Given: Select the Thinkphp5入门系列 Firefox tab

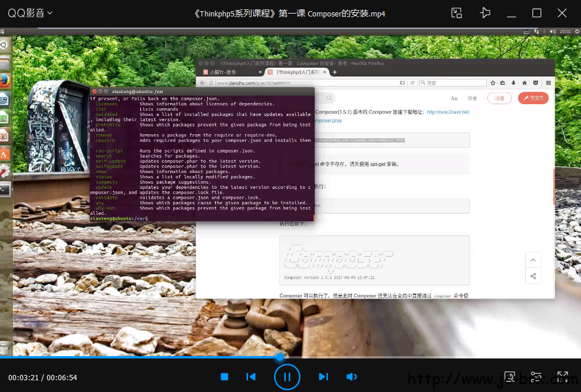Looking at the screenshot, I should coord(298,72).
